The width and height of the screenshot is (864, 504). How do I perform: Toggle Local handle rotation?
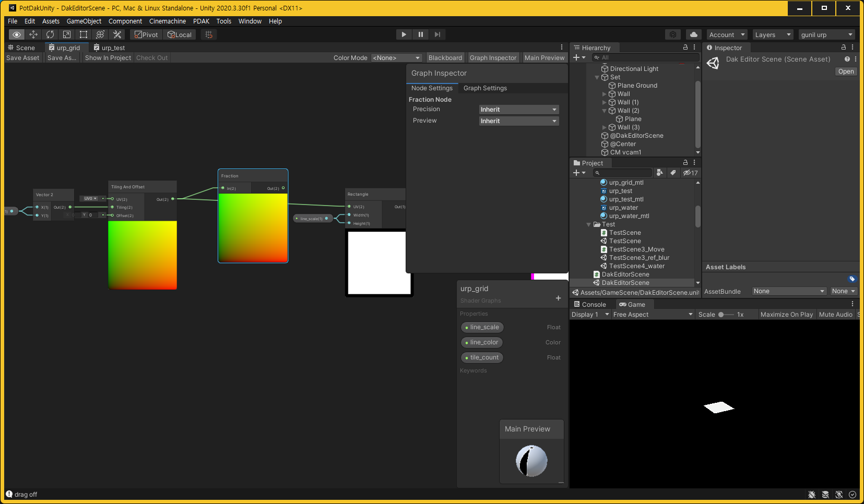tap(180, 34)
